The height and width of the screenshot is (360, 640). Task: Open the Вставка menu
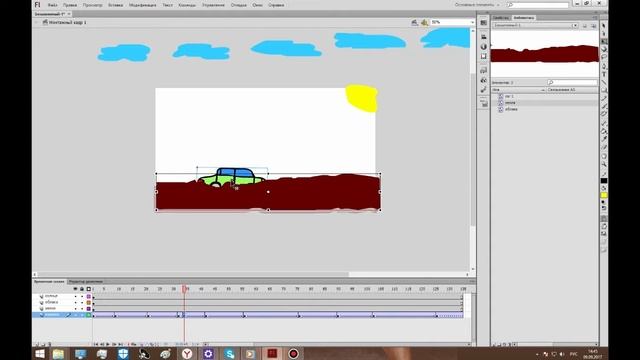116,5
